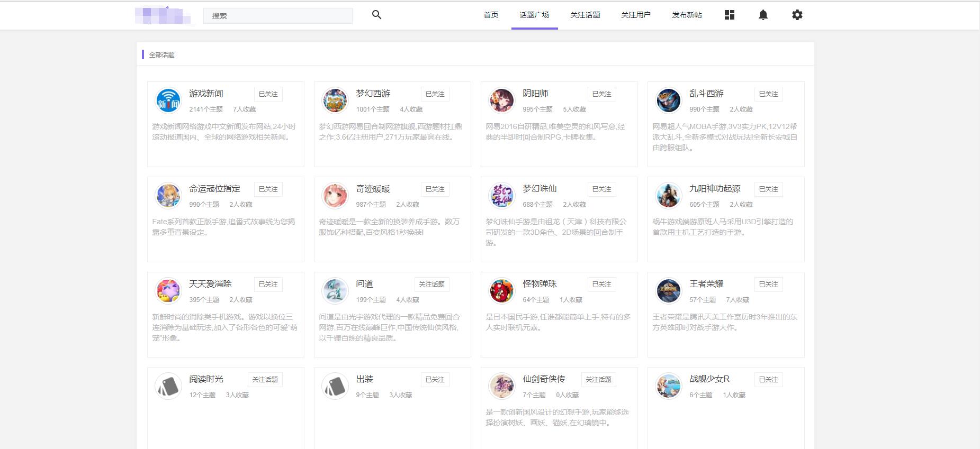Click the 梦幻西游 topic avatar

[x=335, y=100]
